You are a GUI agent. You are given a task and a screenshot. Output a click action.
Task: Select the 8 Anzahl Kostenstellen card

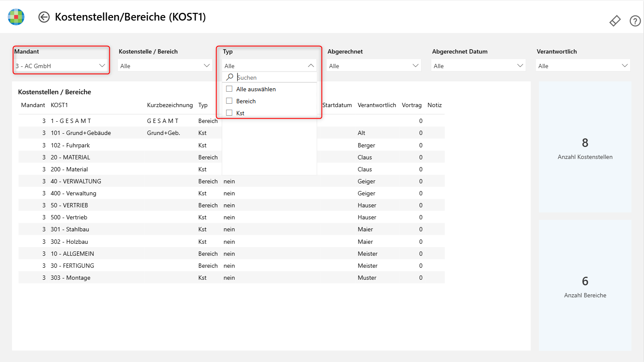tap(585, 148)
